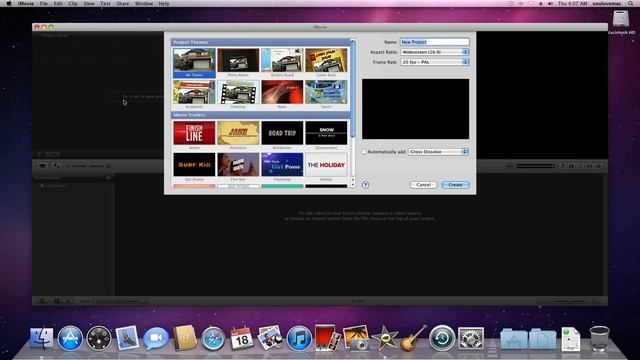Image resolution: width=640 pixels, height=360 pixels.
Task: Click the camera import button in iMovie toolbar
Action: tap(42, 166)
